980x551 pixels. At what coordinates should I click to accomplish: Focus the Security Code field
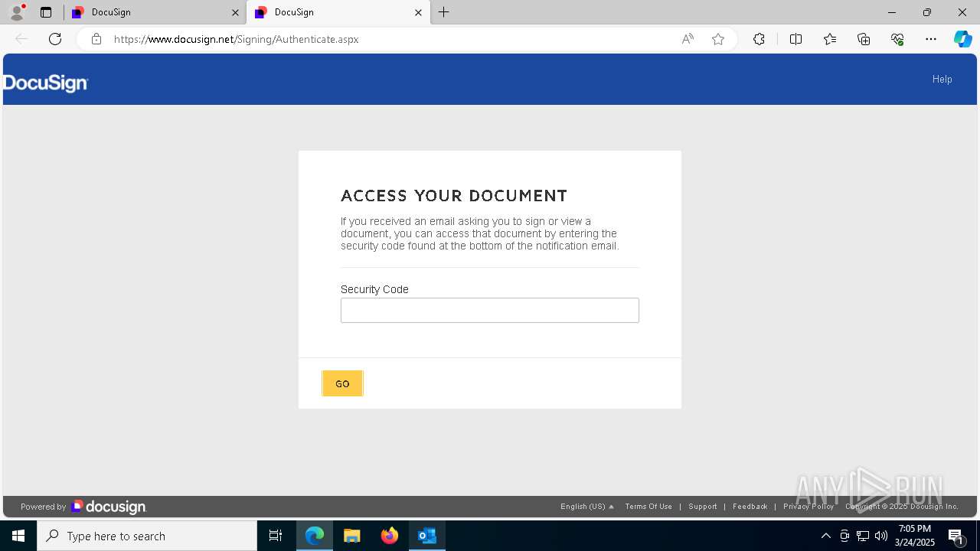[490, 310]
